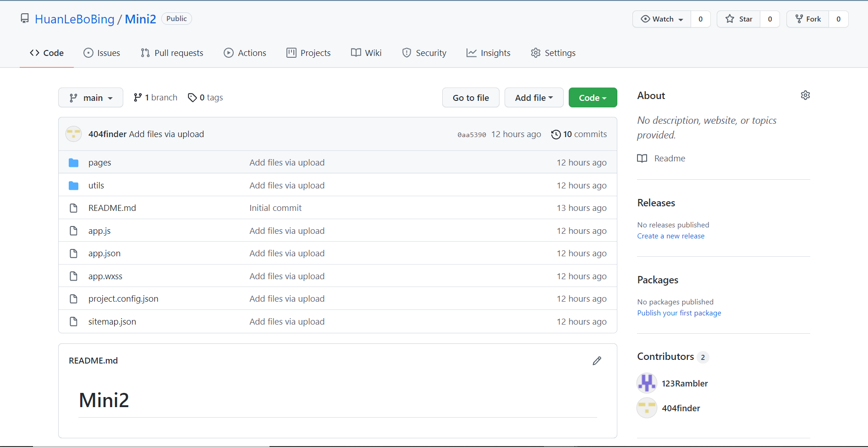
Task: Open the app.js file
Action: coord(99,231)
